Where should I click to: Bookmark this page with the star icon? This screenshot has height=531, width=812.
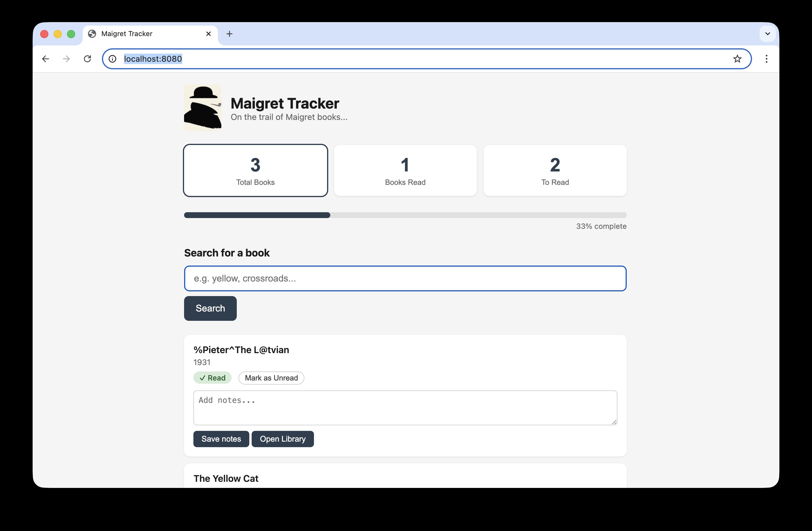pos(737,59)
